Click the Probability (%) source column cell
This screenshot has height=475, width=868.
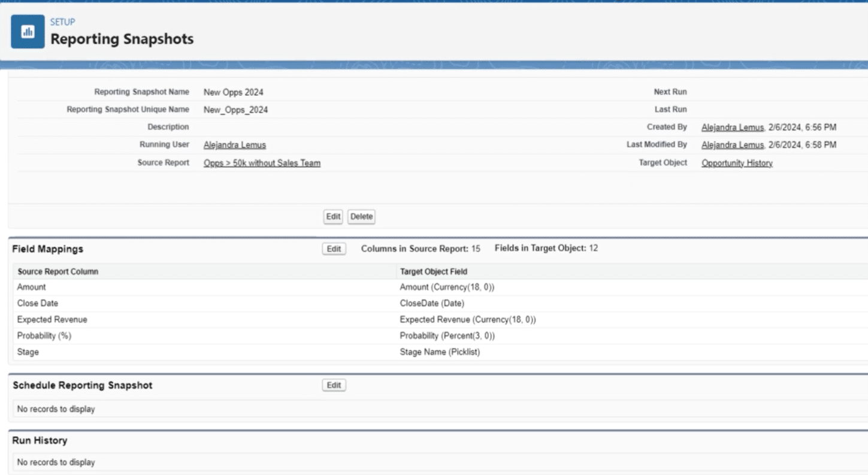click(44, 335)
